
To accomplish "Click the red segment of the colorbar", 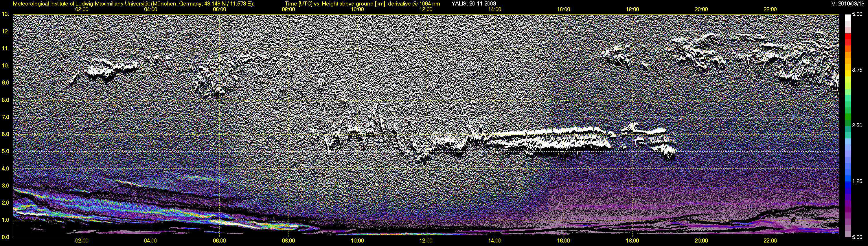I will [x=848, y=37].
